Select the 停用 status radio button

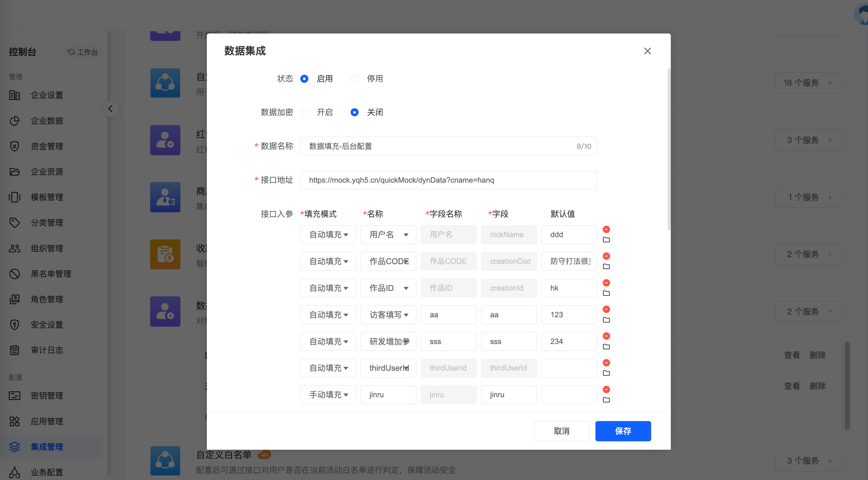(x=354, y=79)
